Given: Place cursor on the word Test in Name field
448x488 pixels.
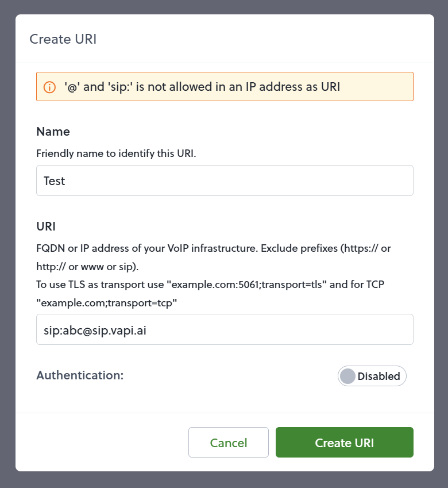Looking at the screenshot, I should 55,181.
